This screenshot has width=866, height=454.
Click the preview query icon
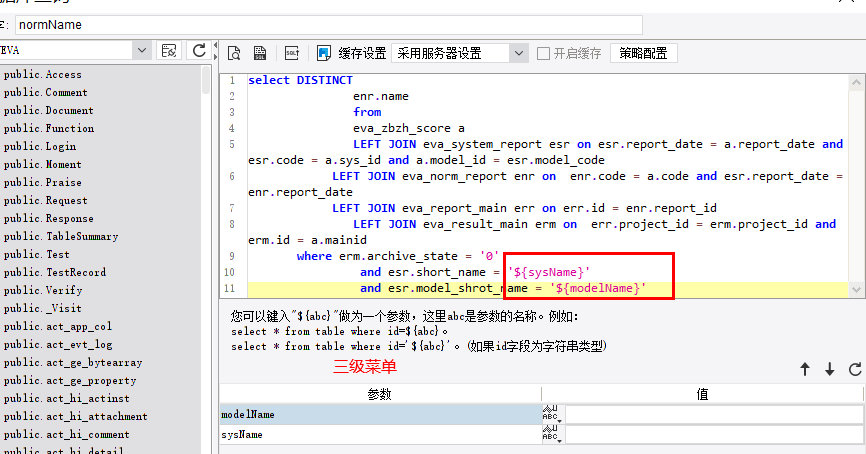(x=234, y=53)
